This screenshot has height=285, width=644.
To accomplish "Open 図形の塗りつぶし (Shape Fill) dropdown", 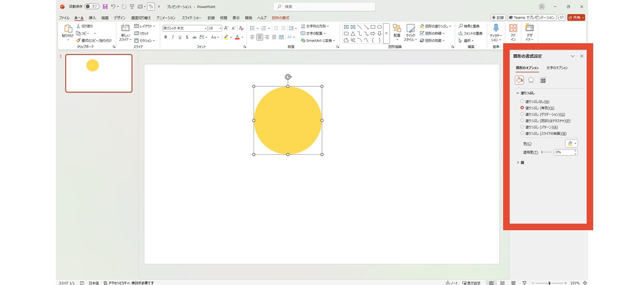I will (436, 26).
